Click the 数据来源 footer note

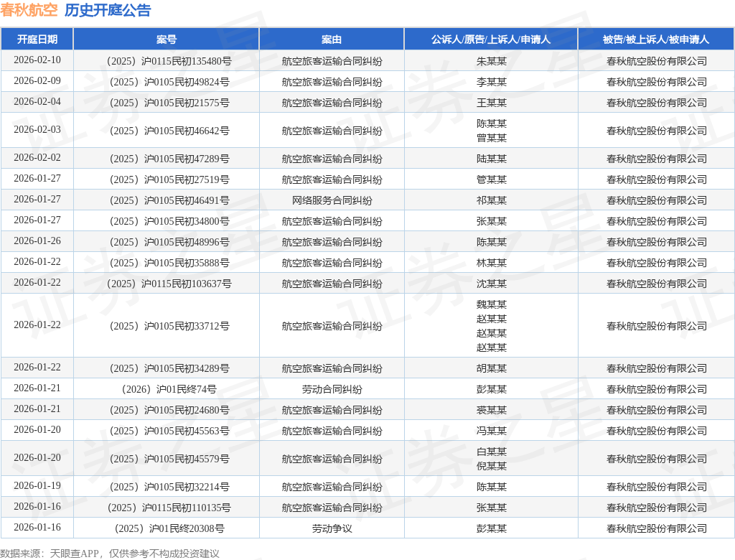click(110, 554)
